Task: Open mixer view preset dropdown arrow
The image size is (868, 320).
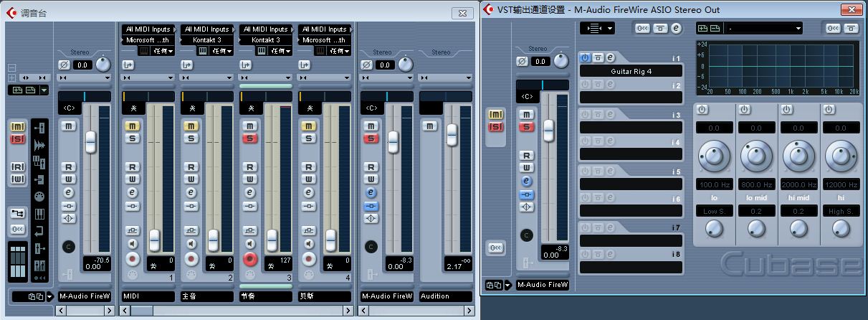Action: [x=44, y=90]
